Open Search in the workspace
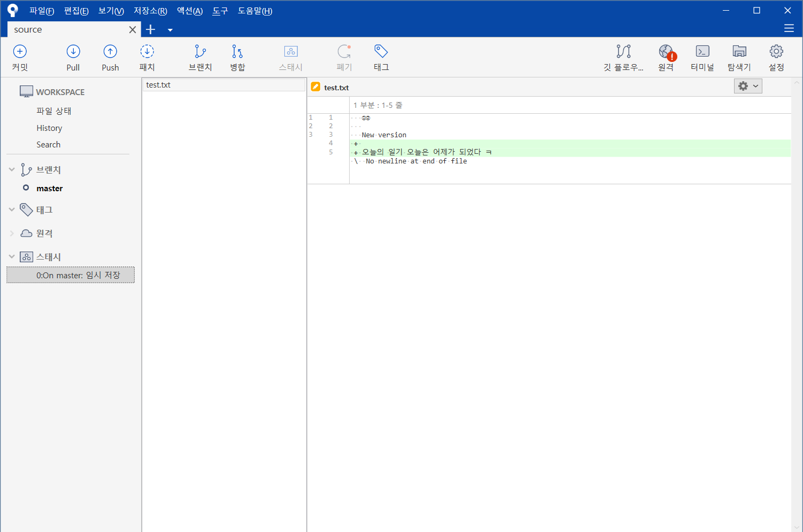The height and width of the screenshot is (532, 803). [48, 144]
